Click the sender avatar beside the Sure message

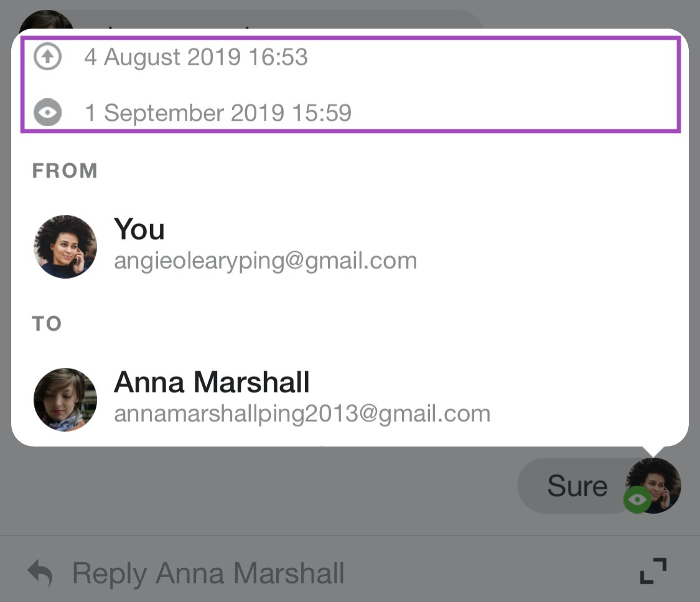[653, 485]
